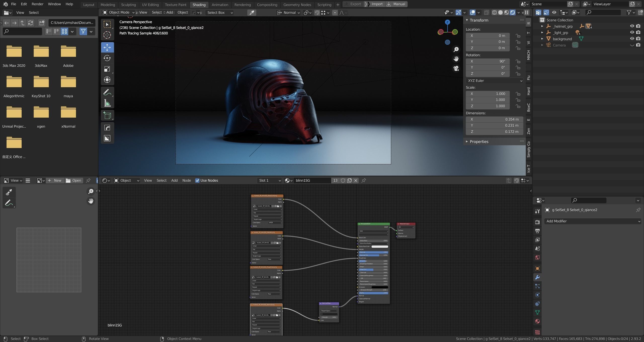
Task: Hide the _light_grp collection in viewport
Action: [632, 32]
